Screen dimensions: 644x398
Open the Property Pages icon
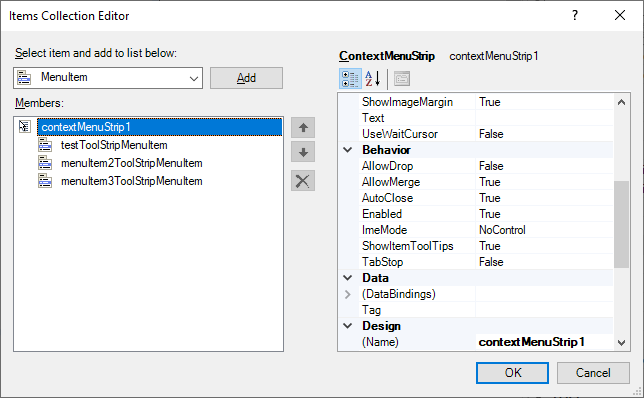tap(402, 78)
